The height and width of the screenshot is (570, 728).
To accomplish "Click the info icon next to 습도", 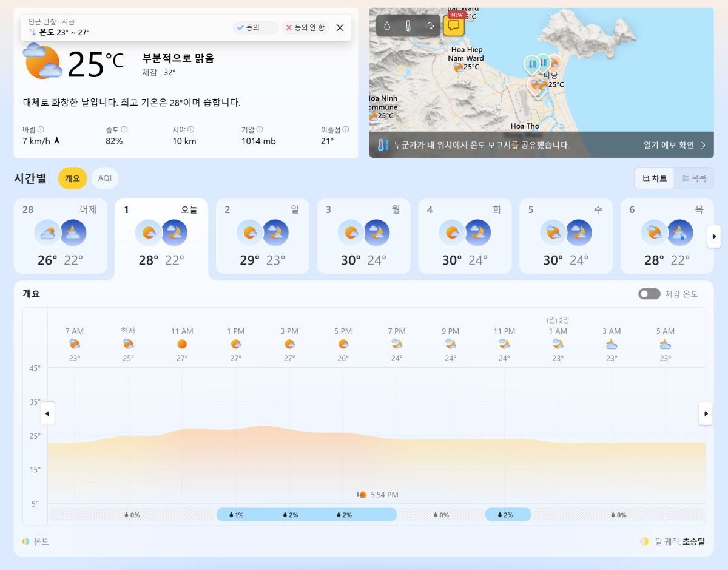I will pos(124,129).
